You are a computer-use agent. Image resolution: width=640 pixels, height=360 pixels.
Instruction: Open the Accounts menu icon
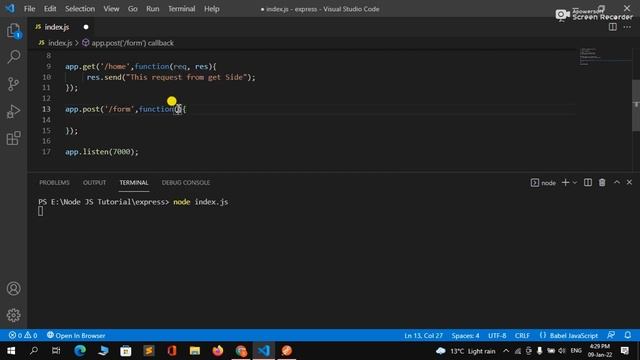(x=13, y=289)
